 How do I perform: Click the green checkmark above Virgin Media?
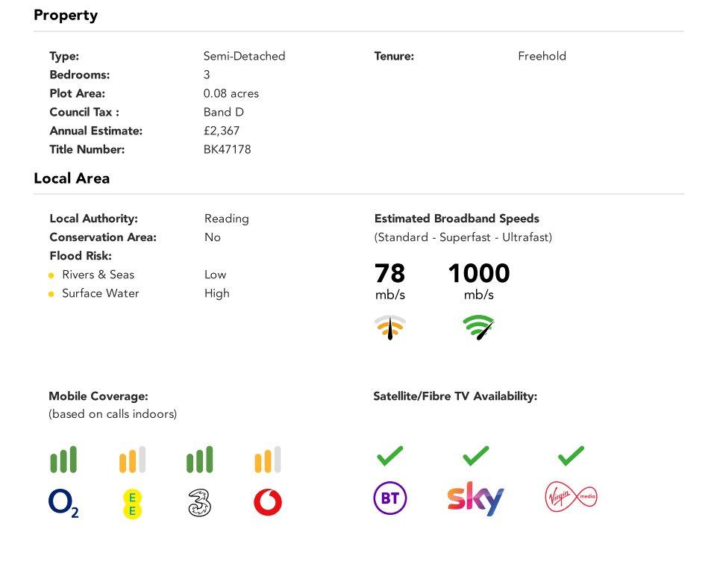(571, 455)
